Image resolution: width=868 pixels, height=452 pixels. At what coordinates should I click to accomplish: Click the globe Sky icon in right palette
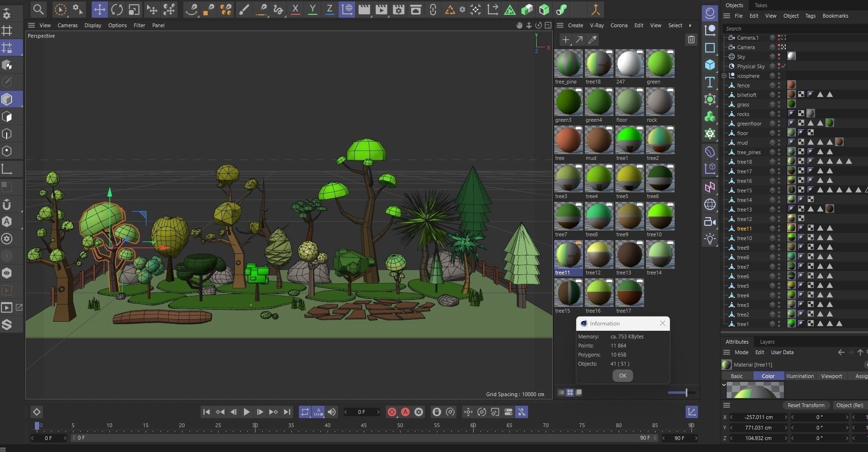[710, 204]
